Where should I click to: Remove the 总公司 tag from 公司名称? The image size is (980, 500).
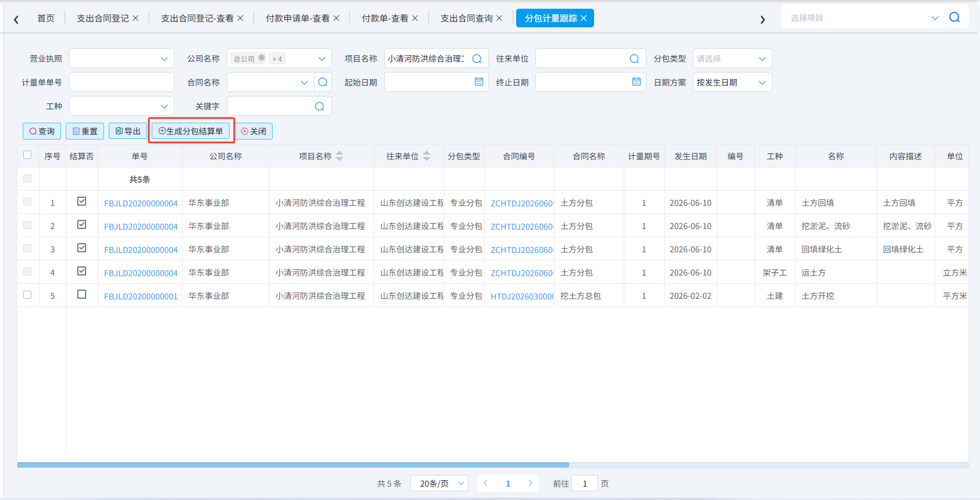coord(262,58)
